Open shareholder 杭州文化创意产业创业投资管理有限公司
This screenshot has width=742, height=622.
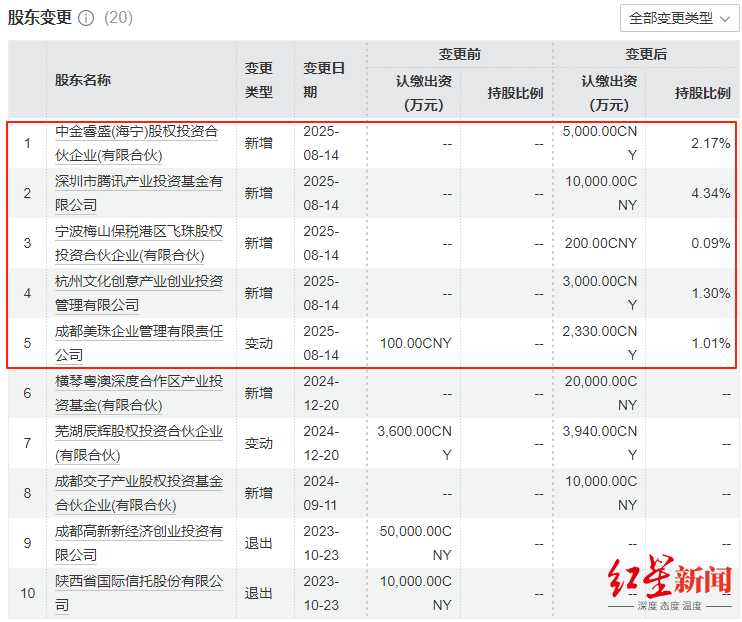139,293
